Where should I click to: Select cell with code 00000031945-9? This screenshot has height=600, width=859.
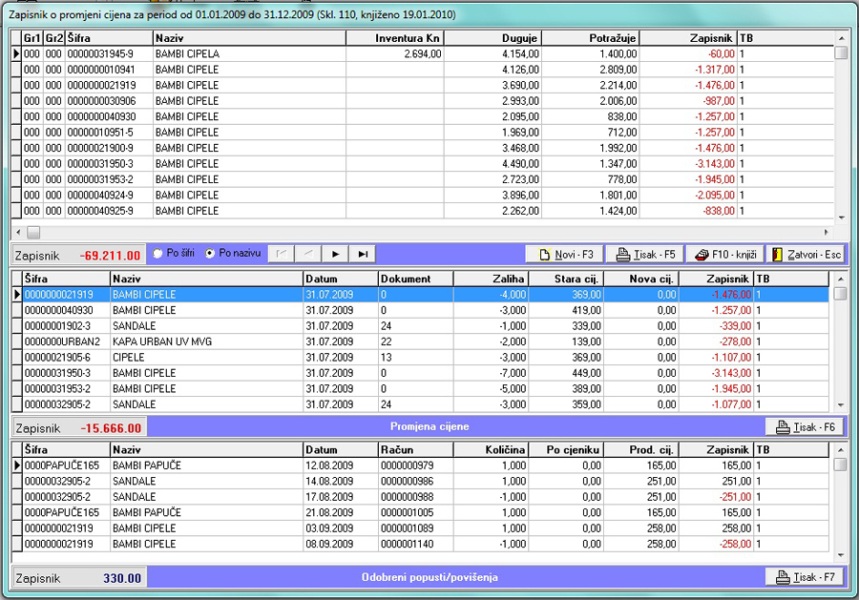(109, 54)
